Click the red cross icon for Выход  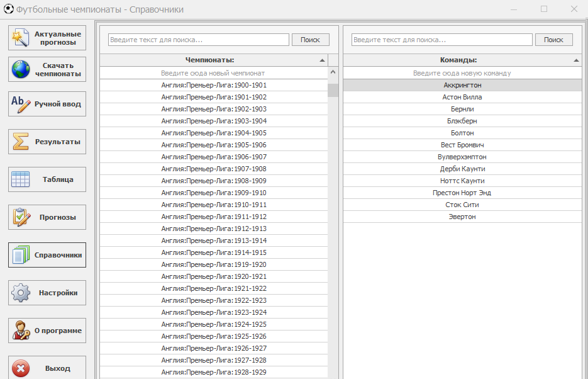point(21,368)
